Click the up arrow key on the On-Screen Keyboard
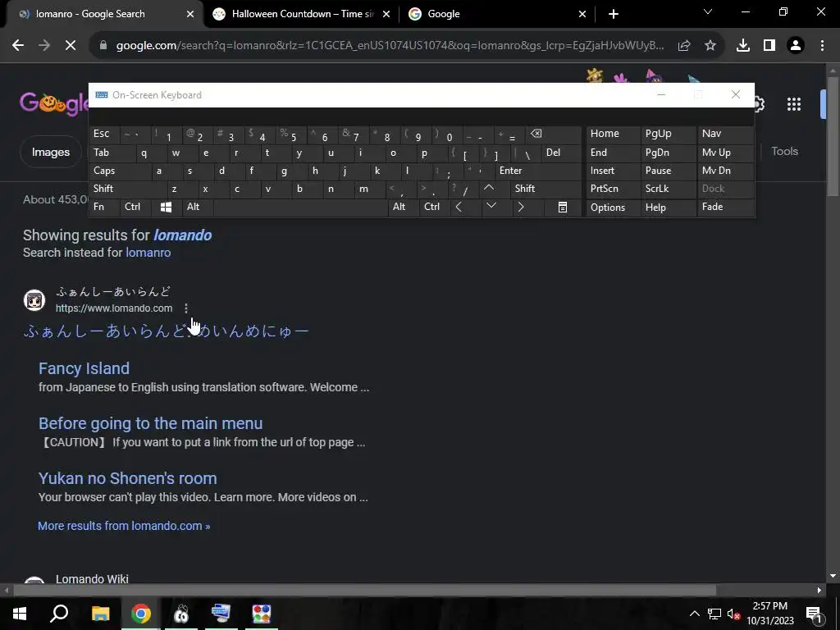This screenshot has height=630, width=840. tap(489, 189)
